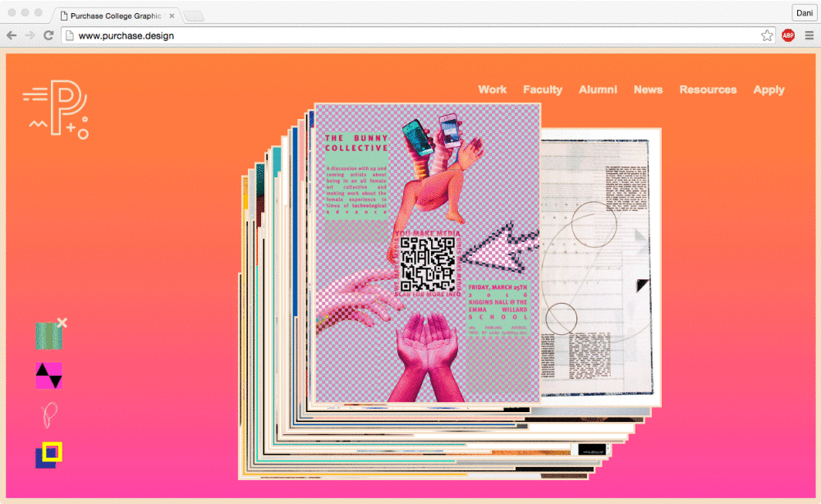Image resolution: width=821 pixels, height=504 pixels.
Task: Reload the current page
Action: point(49,35)
